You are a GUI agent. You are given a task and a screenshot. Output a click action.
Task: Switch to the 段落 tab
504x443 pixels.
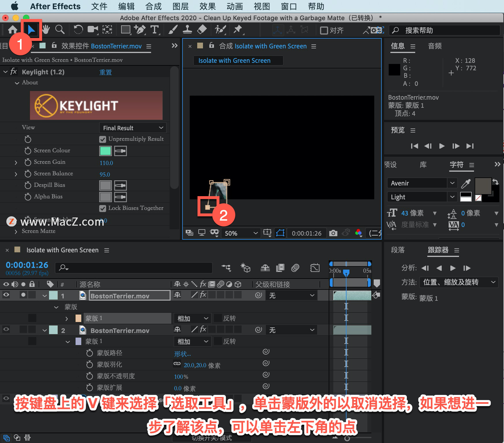click(x=398, y=250)
